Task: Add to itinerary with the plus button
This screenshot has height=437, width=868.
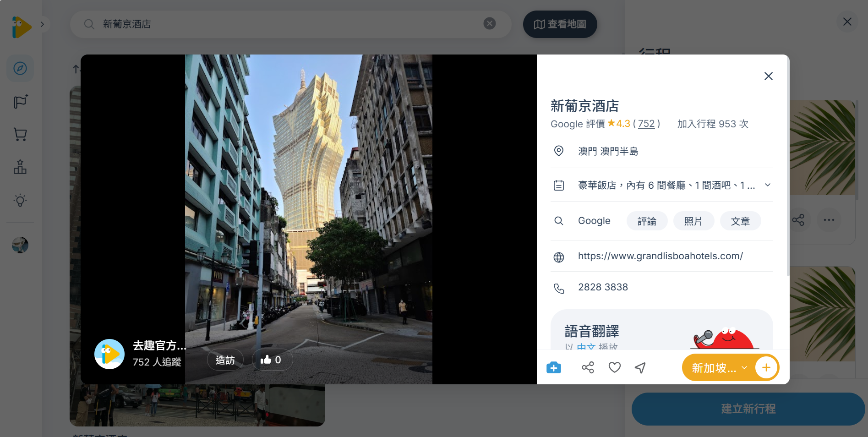Action: [766, 367]
